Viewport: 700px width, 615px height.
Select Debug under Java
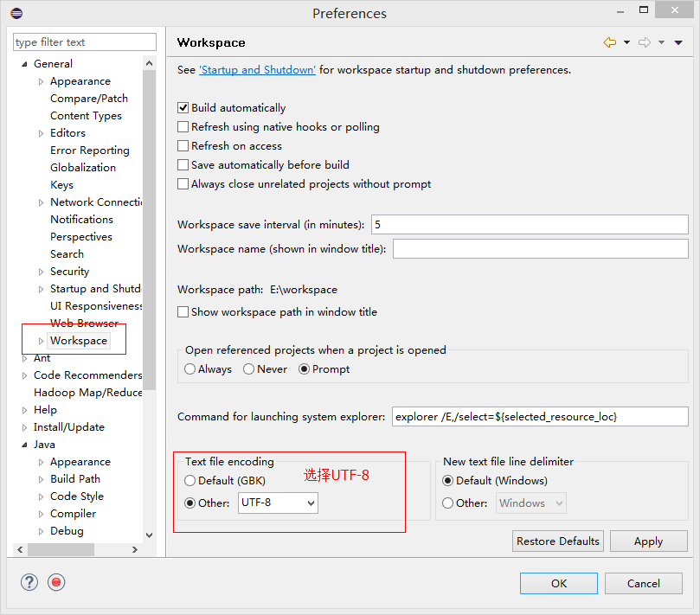[67, 531]
